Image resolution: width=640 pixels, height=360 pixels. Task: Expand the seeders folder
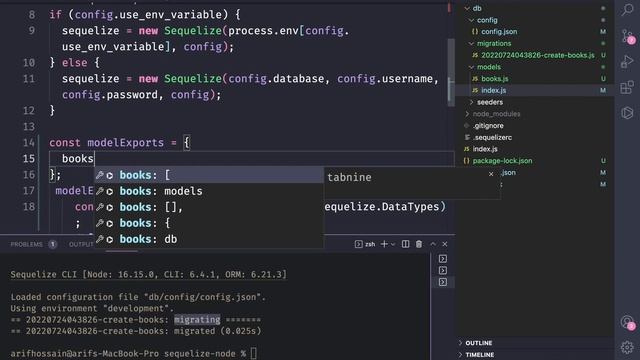(471, 102)
